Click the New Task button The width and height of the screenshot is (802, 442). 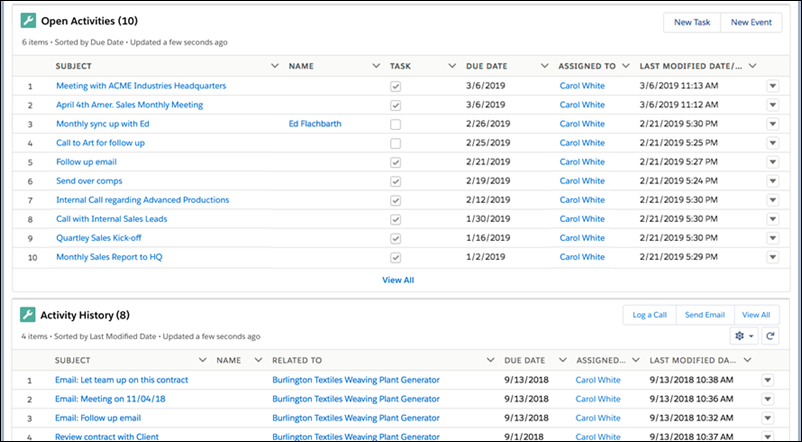(x=692, y=23)
